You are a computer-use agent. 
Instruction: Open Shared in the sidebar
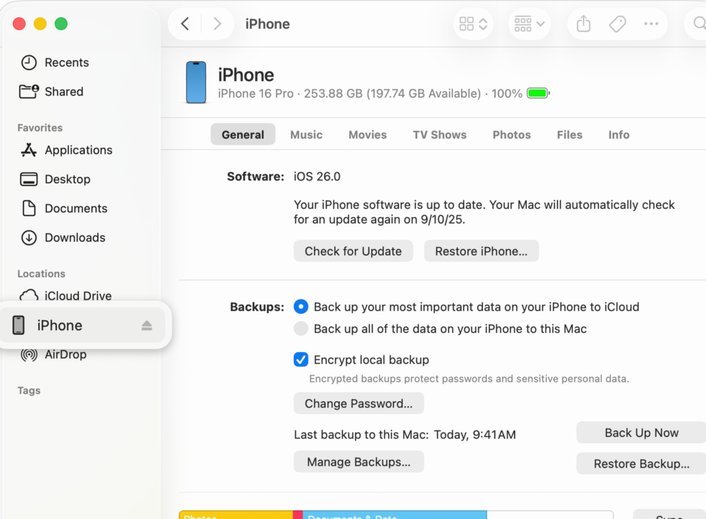pos(64,91)
